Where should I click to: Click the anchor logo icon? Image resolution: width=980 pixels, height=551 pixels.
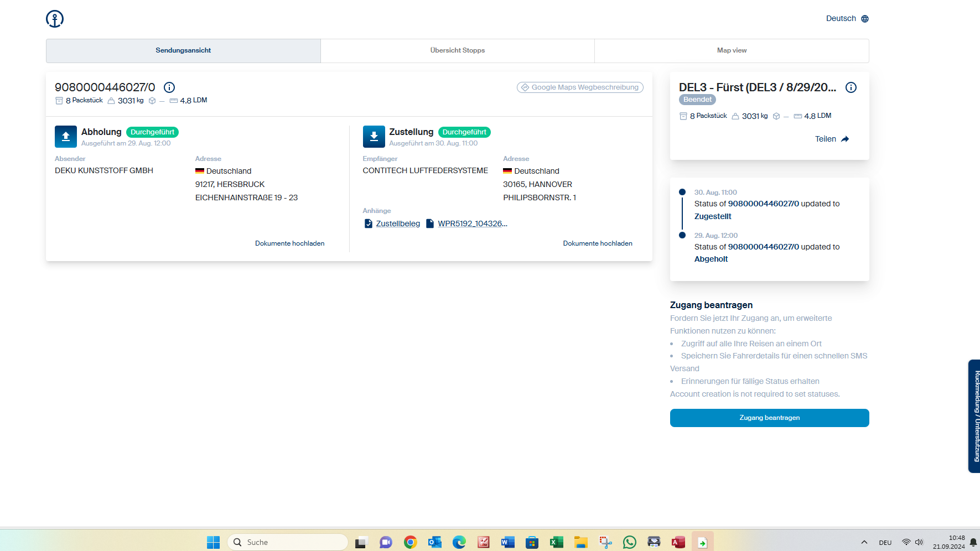pos(55,19)
